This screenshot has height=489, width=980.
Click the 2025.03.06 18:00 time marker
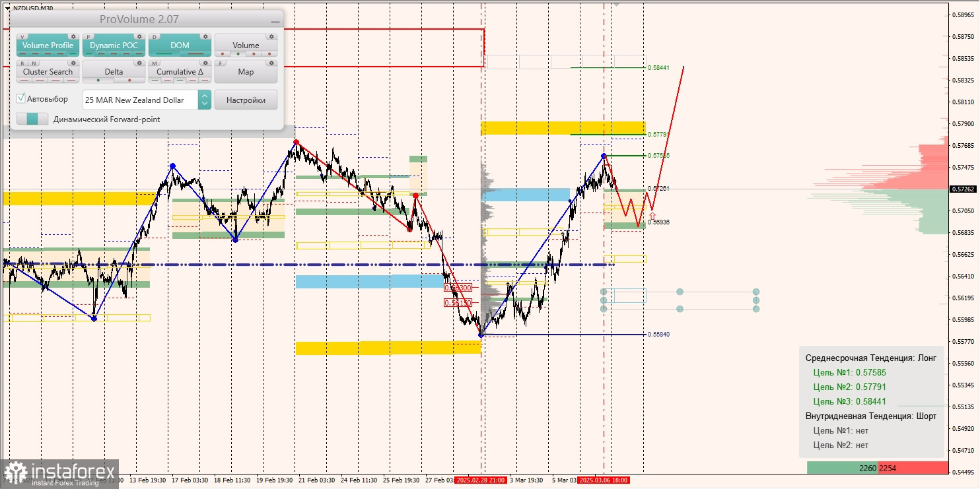coord(604,480)
